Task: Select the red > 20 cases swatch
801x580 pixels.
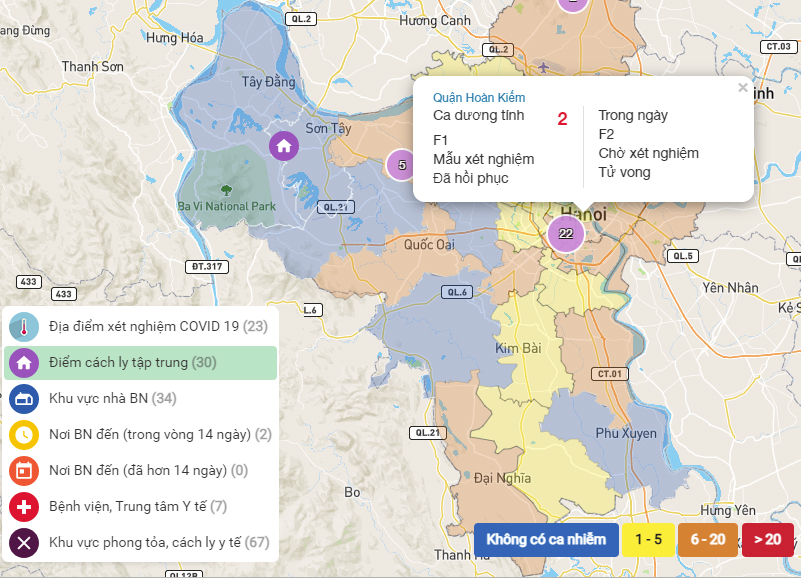Action: 767,540
